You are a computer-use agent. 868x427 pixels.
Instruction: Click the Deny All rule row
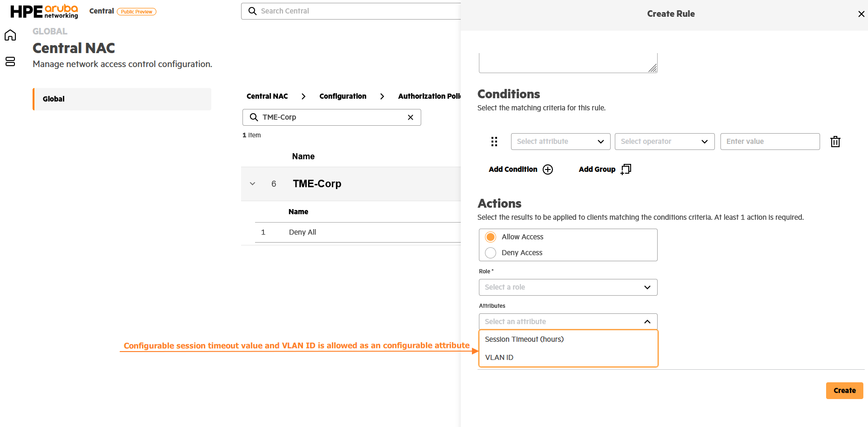(358, 232)
